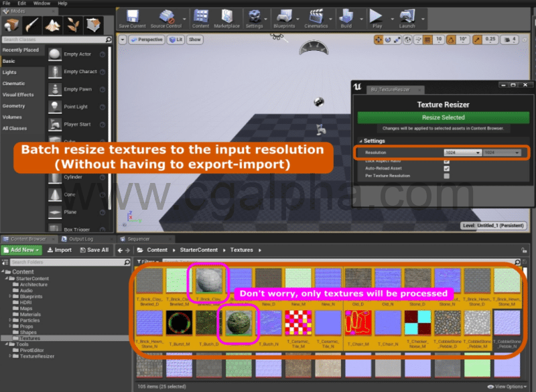Screen dimensions: 536x392
Task: Open the Window menu
Action: pyautogui.click(x=42, y=3)
